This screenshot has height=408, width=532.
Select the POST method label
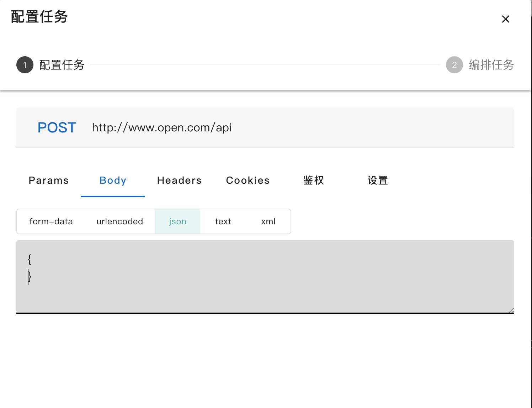tap(57, 127)
